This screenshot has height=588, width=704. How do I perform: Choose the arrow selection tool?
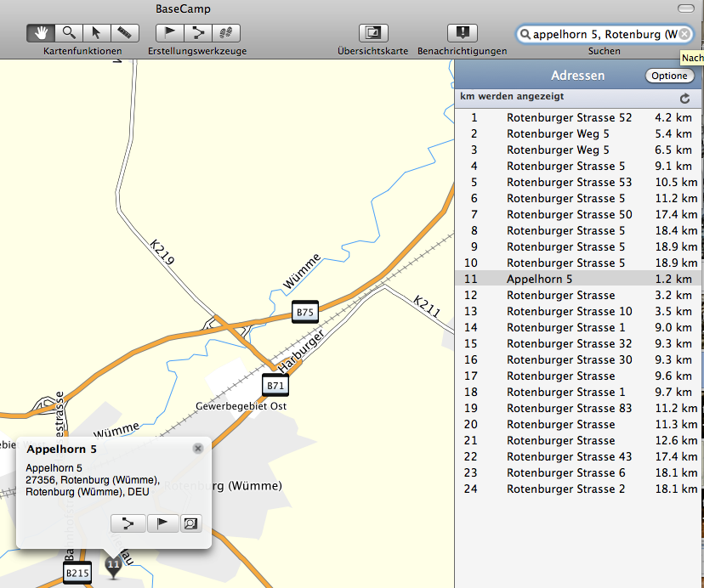click(96, 33)
